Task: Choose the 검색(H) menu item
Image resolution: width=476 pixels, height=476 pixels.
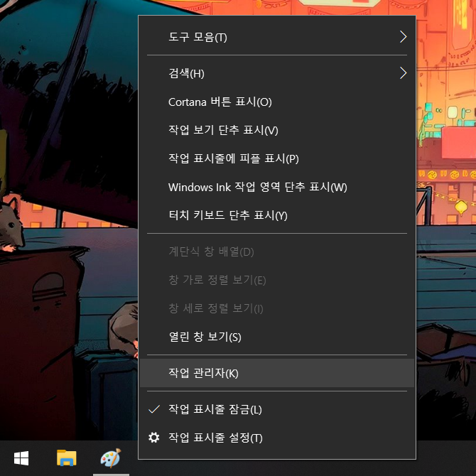Action: click(277, 73)
